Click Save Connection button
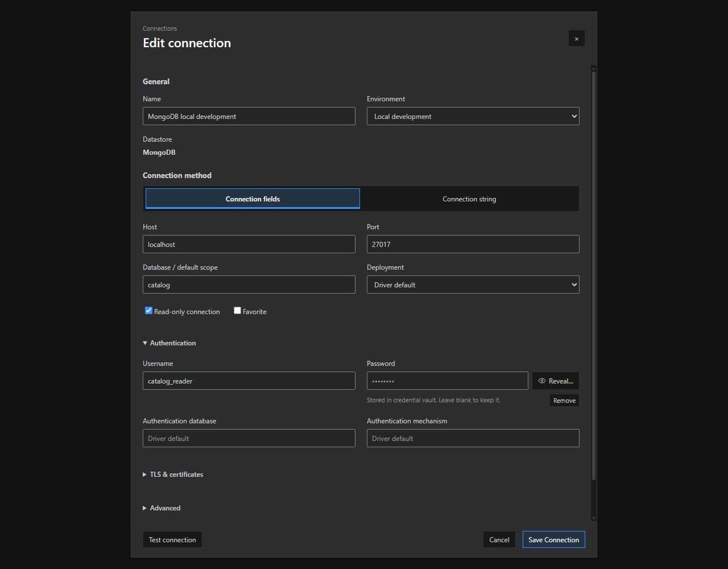This screenshot has height=569, width=728. pyautogui.click(x=553, y=539)
